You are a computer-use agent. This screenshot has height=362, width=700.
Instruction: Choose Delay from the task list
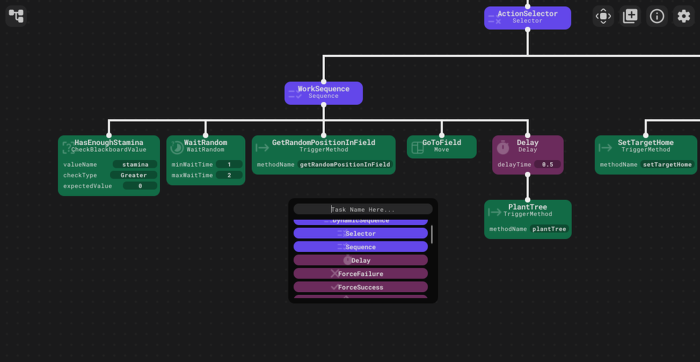(x=361, y=260)
